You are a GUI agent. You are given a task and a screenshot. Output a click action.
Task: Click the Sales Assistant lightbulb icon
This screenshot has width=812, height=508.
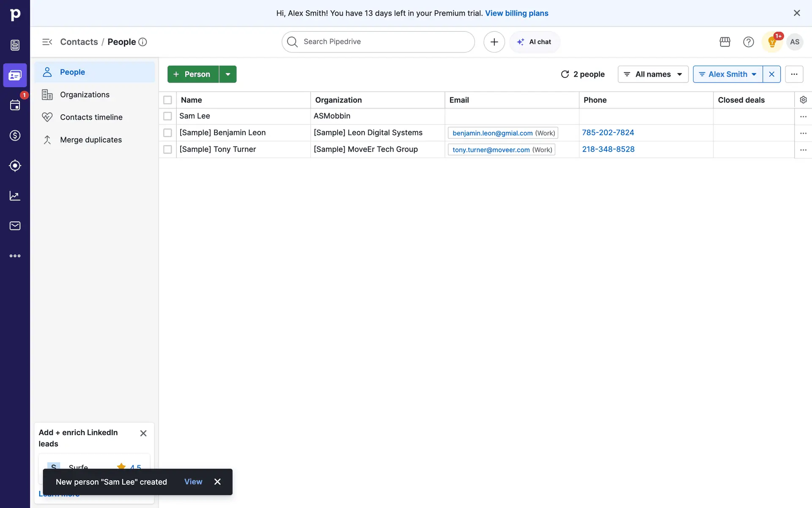tap(772, 42)
